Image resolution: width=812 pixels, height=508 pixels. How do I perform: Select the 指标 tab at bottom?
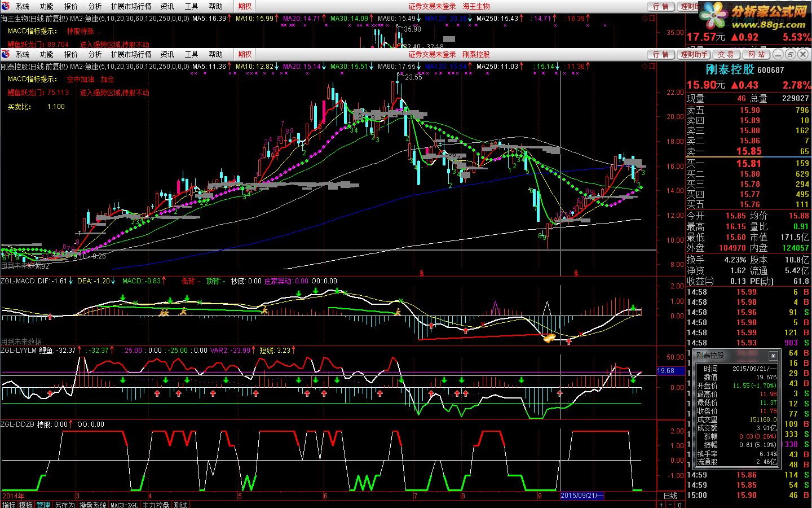point(9,505)
